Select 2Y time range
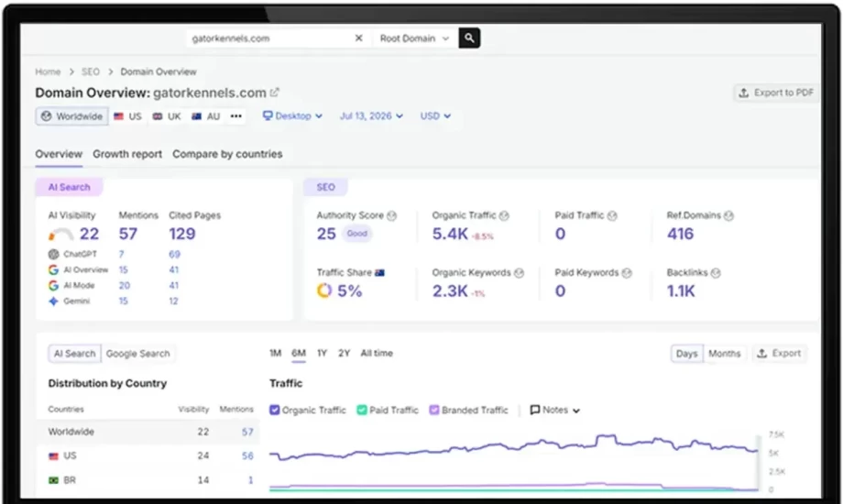This screenshot has width=843, height=504. [x=345, y=354]
